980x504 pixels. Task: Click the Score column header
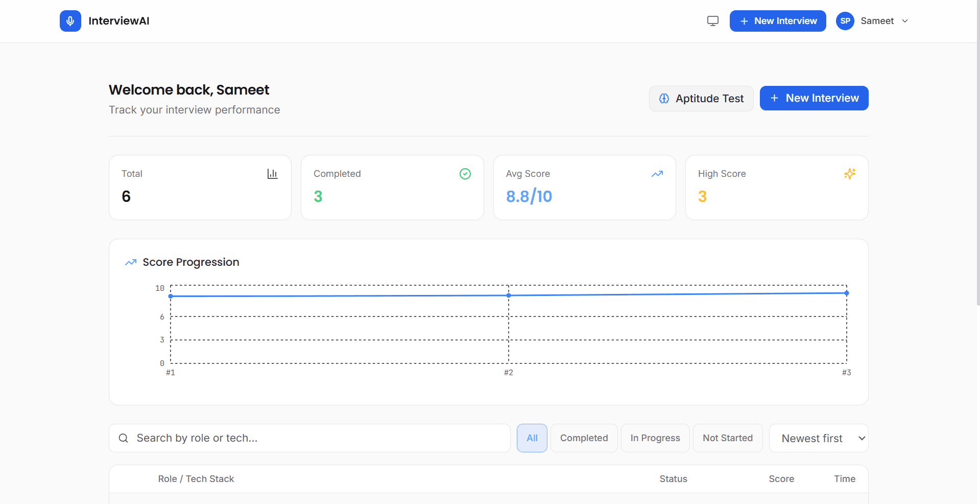pyautogui.click(x=781, y=479)
